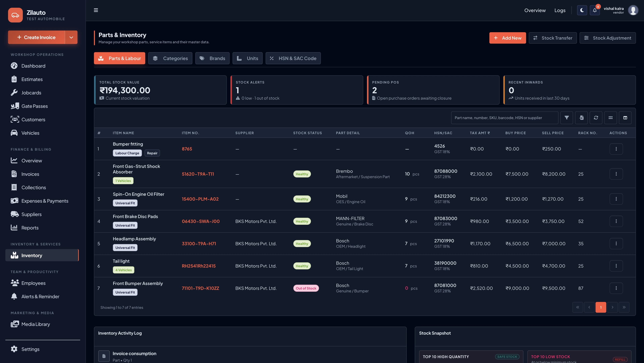Open Overview in top navigation
644x363 pixels.
(535, 10)
